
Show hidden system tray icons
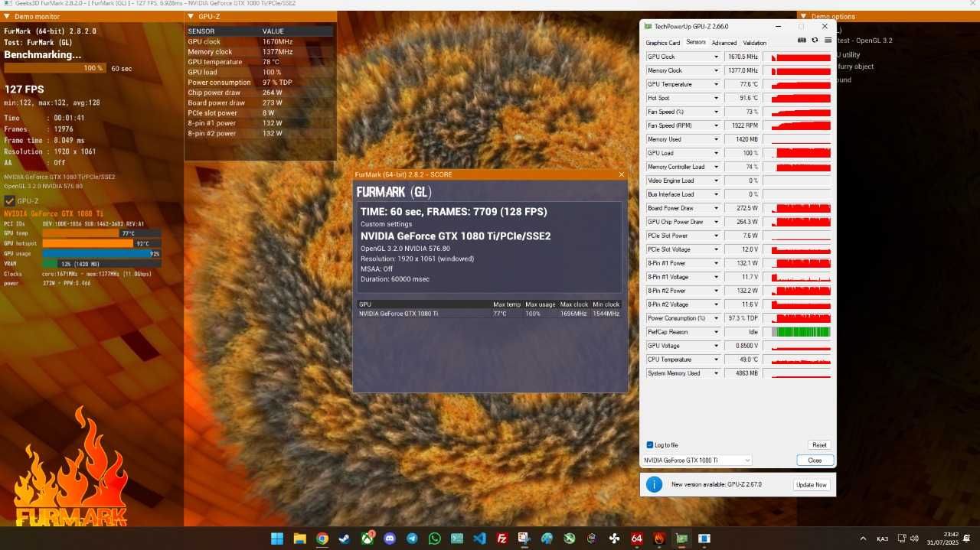tap(864, 539)
